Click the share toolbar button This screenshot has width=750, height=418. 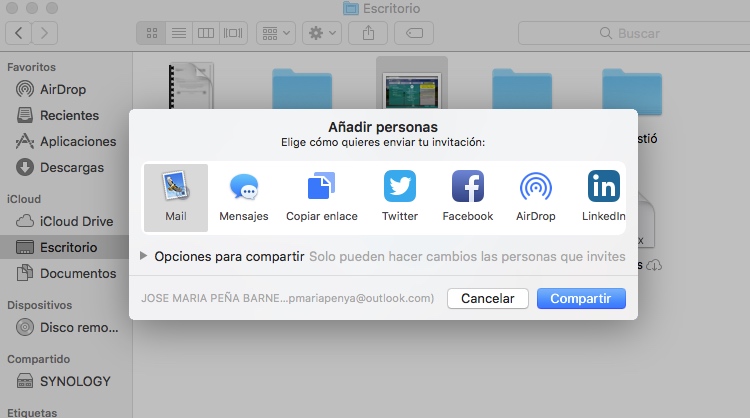tap(368, 33)
